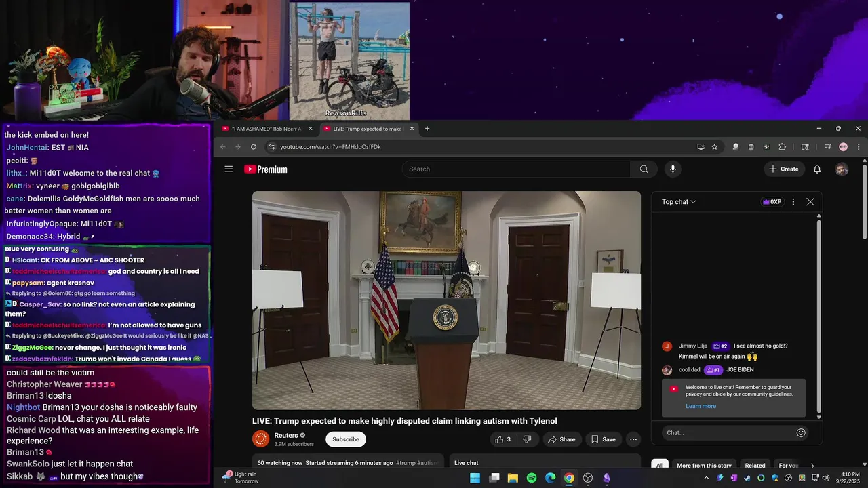This screenshot has width=868, height=488.
Task: Open the YouTube account avatar menu
Action: pos(842,169)
